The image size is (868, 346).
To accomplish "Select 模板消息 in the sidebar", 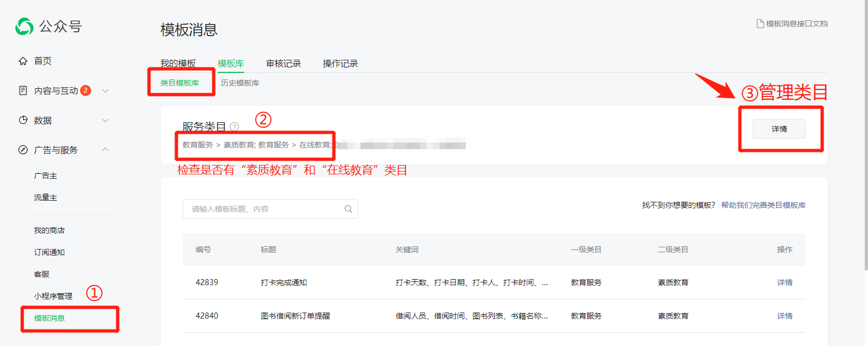I will (x=49, y=318).
